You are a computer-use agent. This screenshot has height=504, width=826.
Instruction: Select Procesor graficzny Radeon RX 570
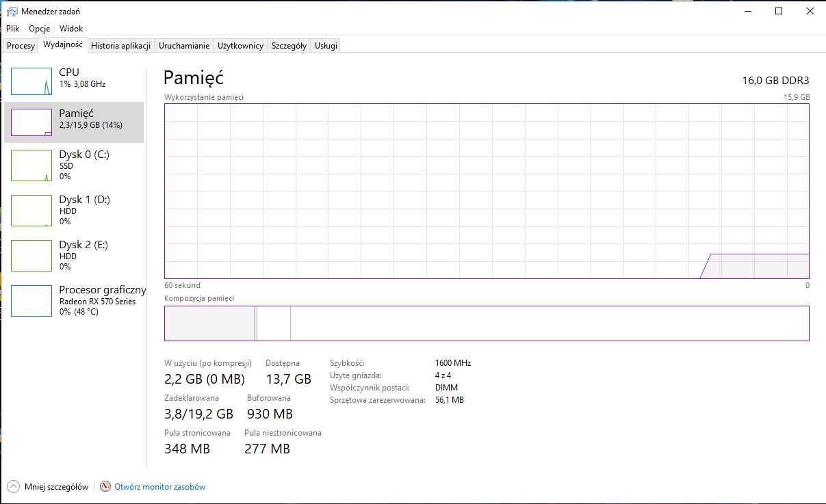(75, 300)
